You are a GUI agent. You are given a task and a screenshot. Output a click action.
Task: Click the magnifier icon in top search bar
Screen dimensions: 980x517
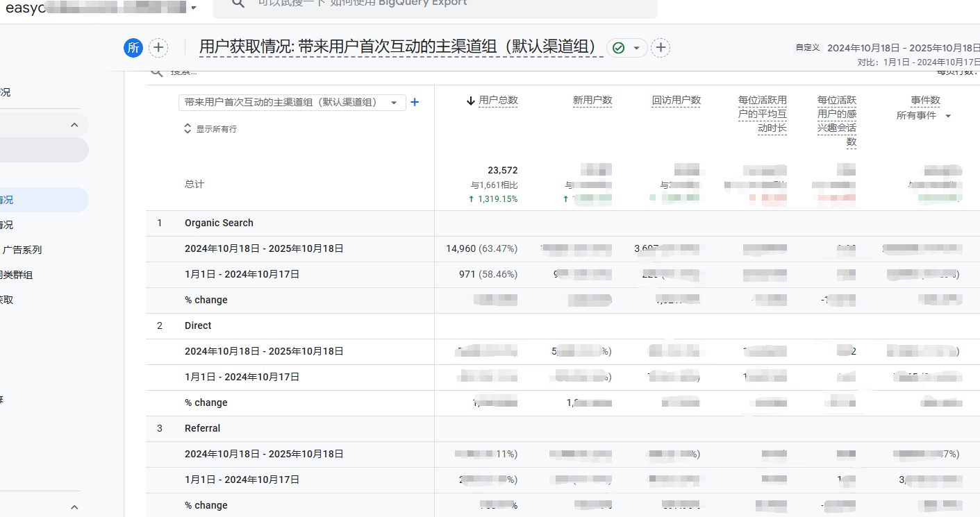click(x=238, y=3)
